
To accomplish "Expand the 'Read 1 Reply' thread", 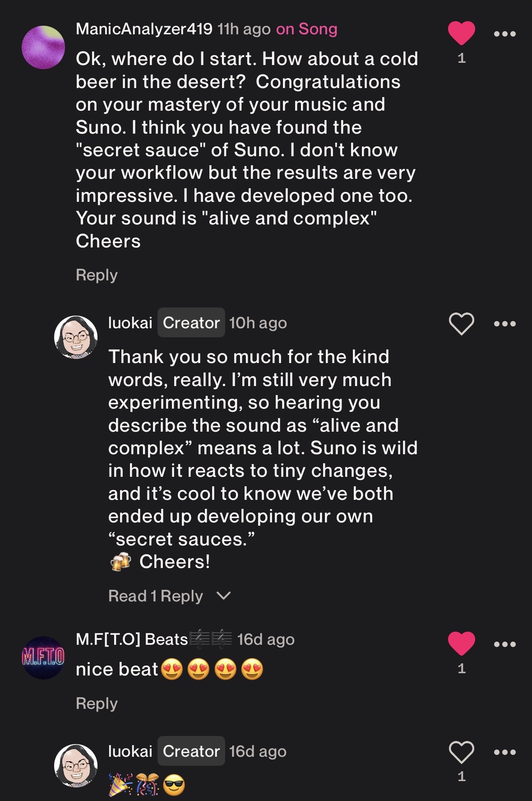I will pyautogui.click(x=156, y=596).
